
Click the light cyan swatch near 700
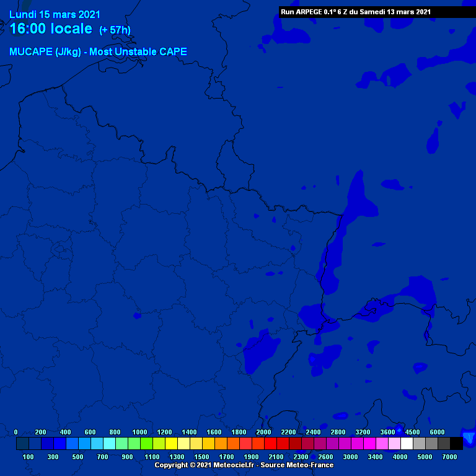[109, 444]
